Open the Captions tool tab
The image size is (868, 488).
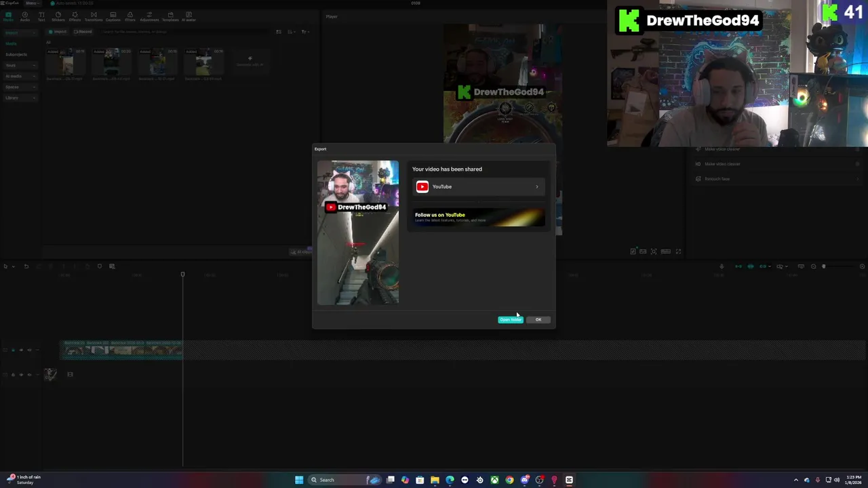click(113, 17)
